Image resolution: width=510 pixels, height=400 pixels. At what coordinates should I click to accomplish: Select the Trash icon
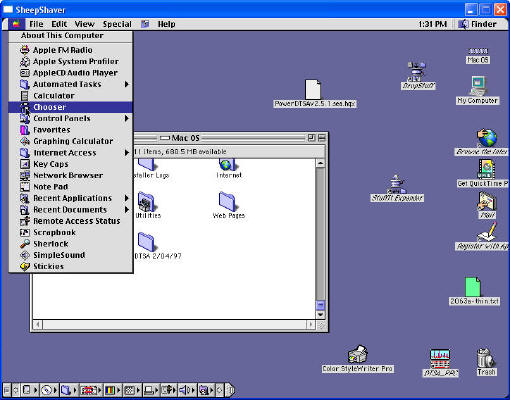tap(486, 361)
